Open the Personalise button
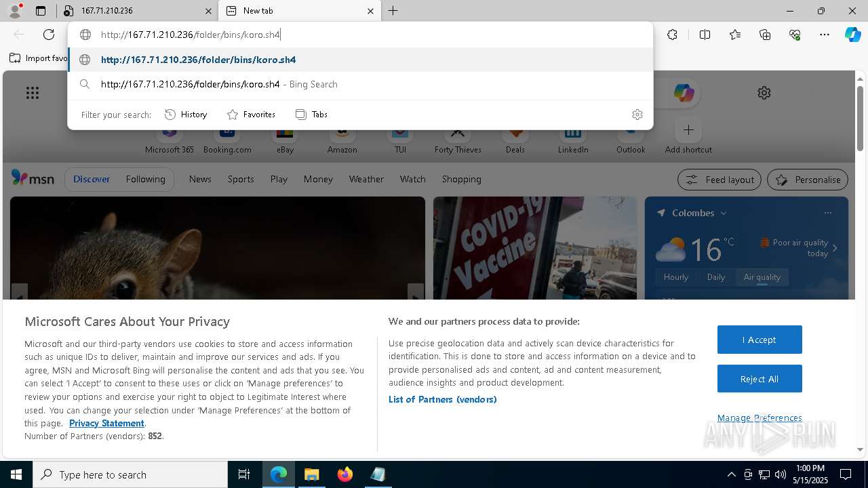This screenshot has height=488, width=868. (x=808, y=180)
